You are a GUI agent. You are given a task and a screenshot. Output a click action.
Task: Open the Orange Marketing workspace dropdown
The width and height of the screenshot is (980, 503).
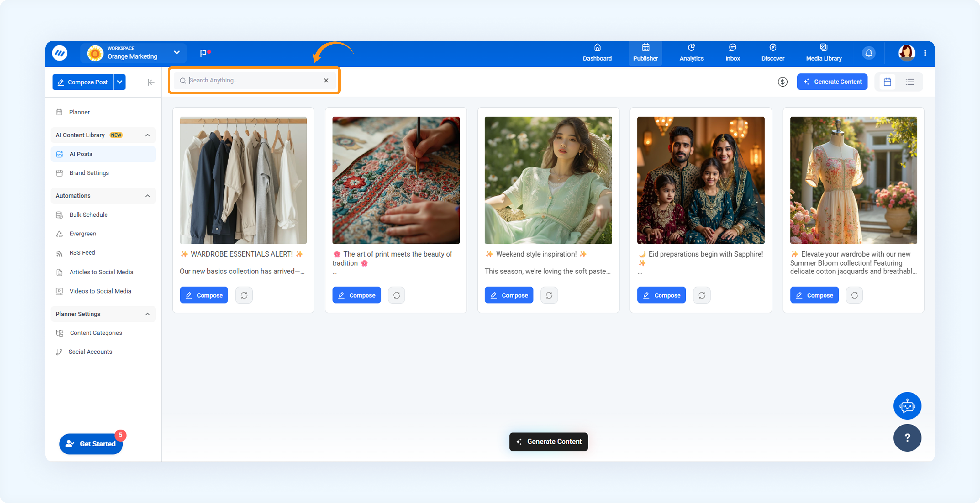point(176,53)
